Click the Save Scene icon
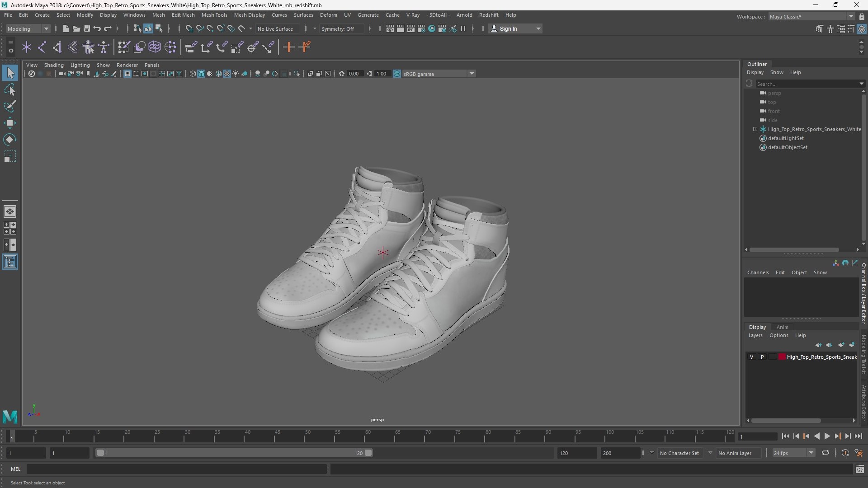This screenshot has width=868, height=488. click(x=87, y=28)
